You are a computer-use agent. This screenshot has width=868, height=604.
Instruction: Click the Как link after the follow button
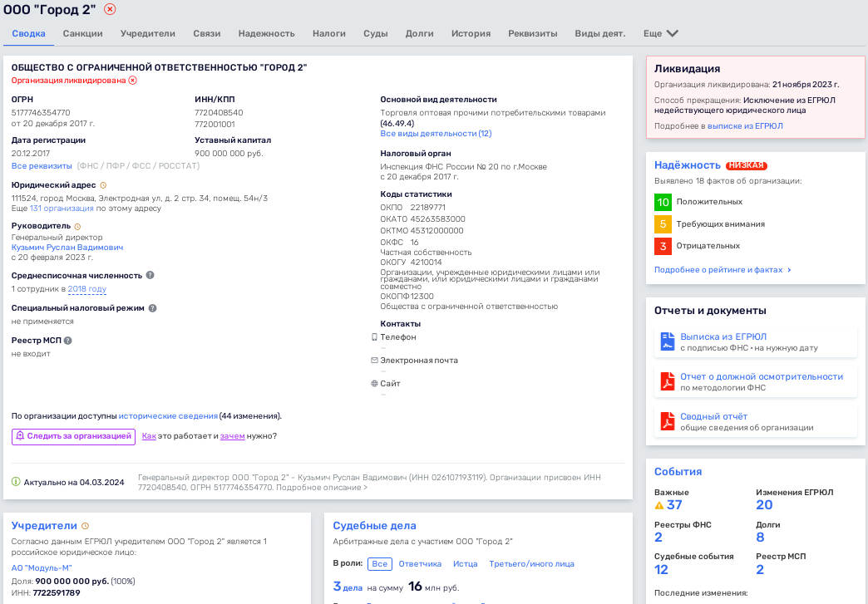149,436
